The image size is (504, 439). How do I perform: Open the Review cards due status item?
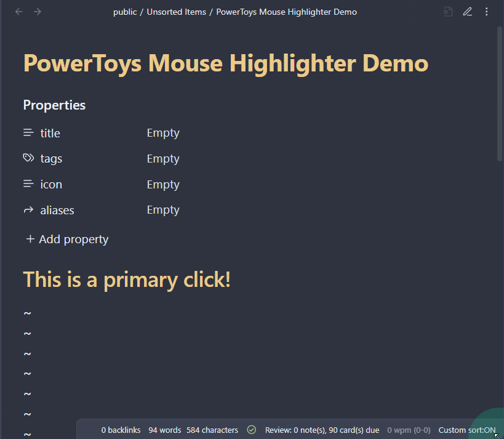tap(322, 430)
